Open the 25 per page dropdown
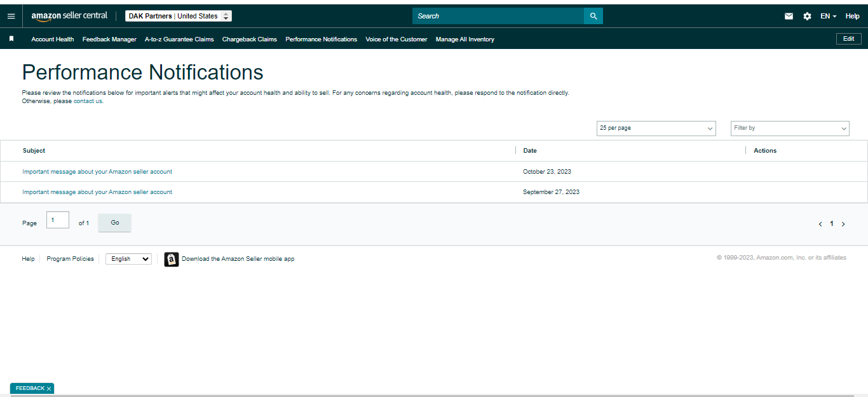 pos(656,128)
